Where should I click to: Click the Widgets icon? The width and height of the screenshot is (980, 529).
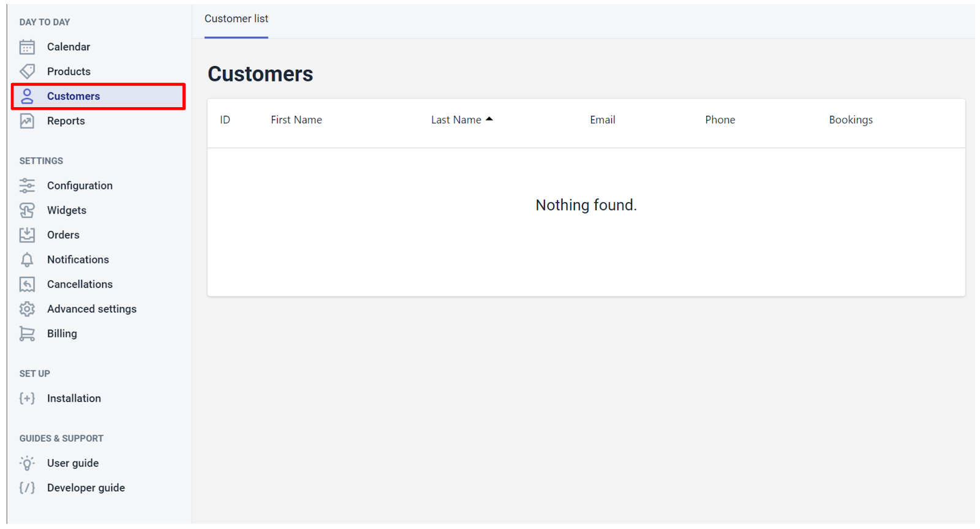pyautogui.click(x=27, y=211)
